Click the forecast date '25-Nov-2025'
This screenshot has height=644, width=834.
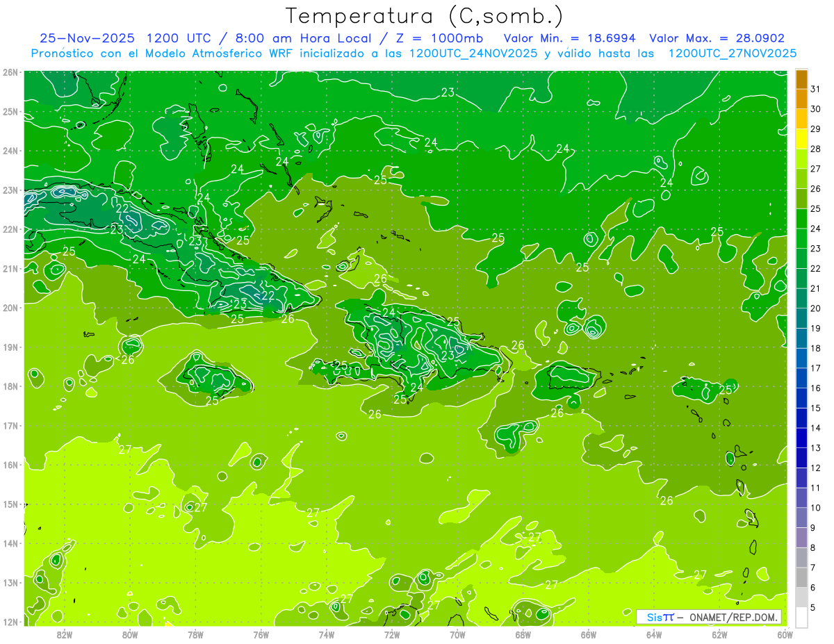tap(89, 38)
